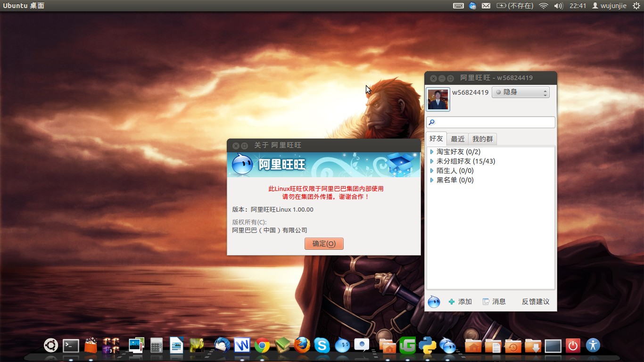Open the Documents folder in dock

493,346
